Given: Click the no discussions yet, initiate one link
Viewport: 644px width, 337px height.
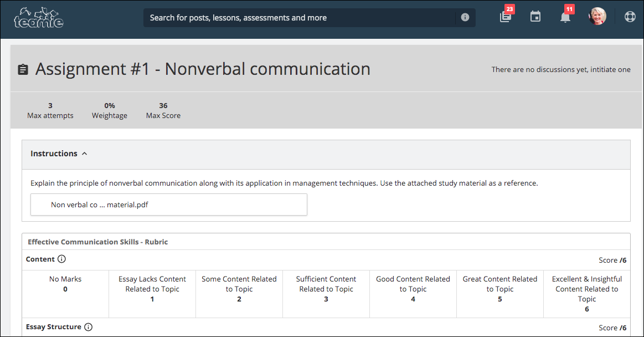Looking at the screenshot, I should coord(560,69).
